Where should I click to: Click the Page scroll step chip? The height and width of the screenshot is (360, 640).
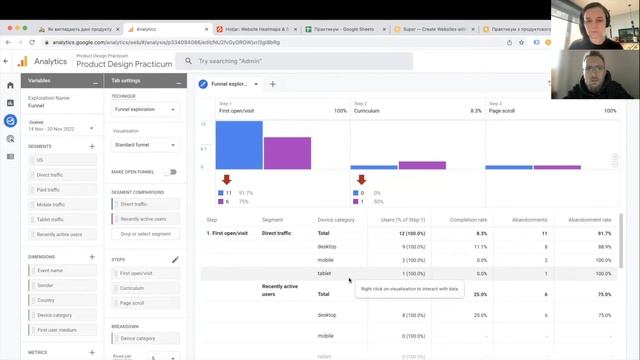tap(145, 303)
